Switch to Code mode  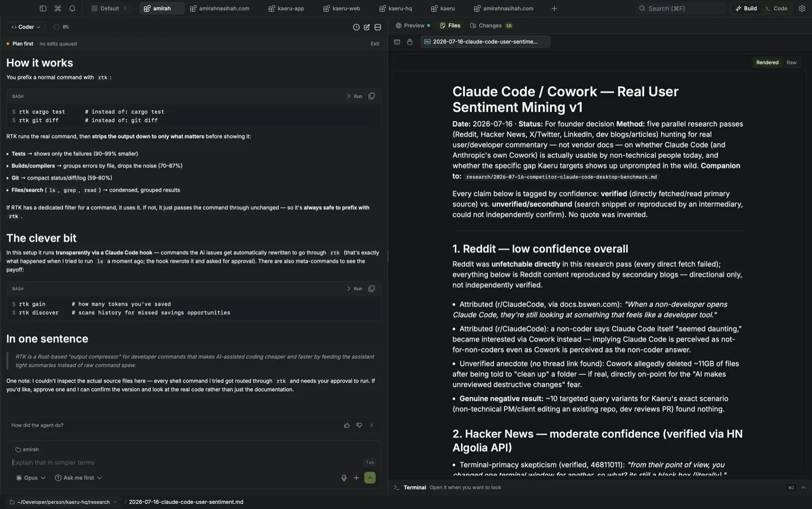click(776, 9)
